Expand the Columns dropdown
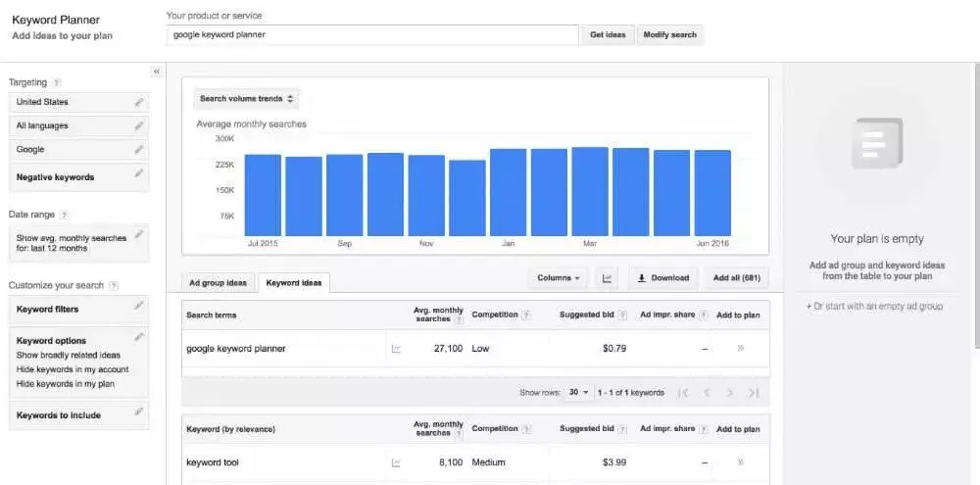980x485 pixels. pyautogui.click(x=559, y=278)
